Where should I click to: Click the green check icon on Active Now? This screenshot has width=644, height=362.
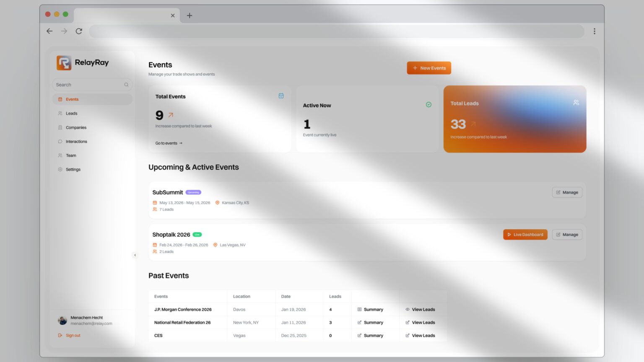[428, 105]
